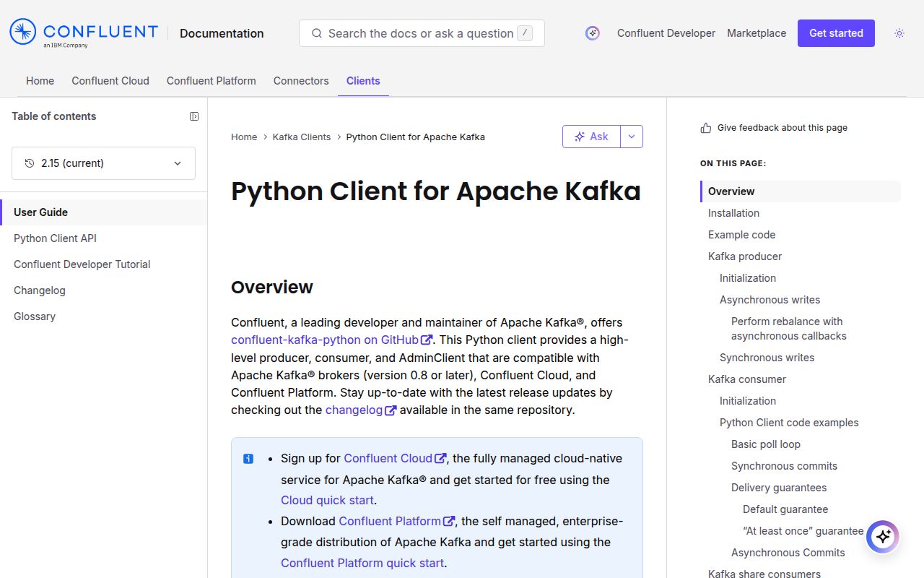Viewport: 924px width, 578px height.
Task: Open the changelog link in overview paragraph
Action: [361, 410]
